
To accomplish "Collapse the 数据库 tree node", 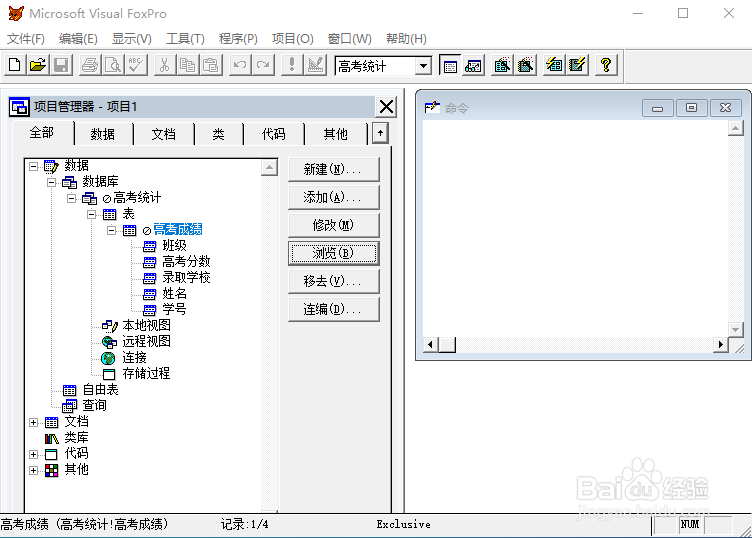I will [x=51, y=182].
